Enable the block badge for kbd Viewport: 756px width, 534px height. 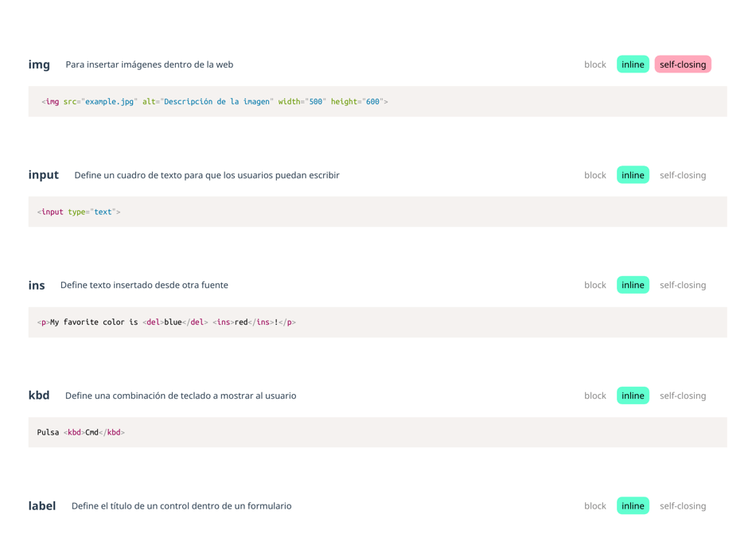pyautogui.click(x=594, y=395)
